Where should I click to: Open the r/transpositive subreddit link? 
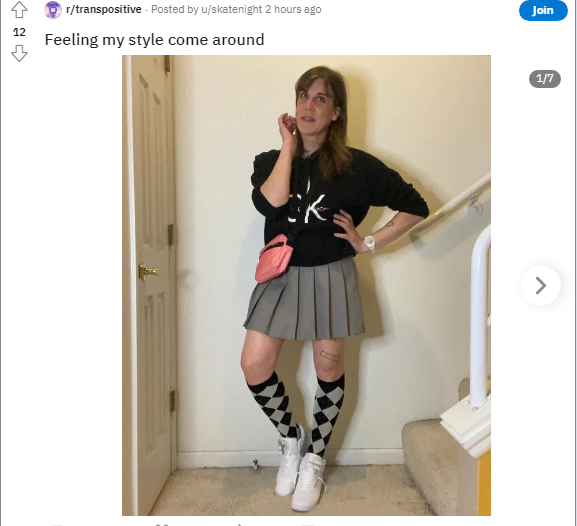[104, 9]
